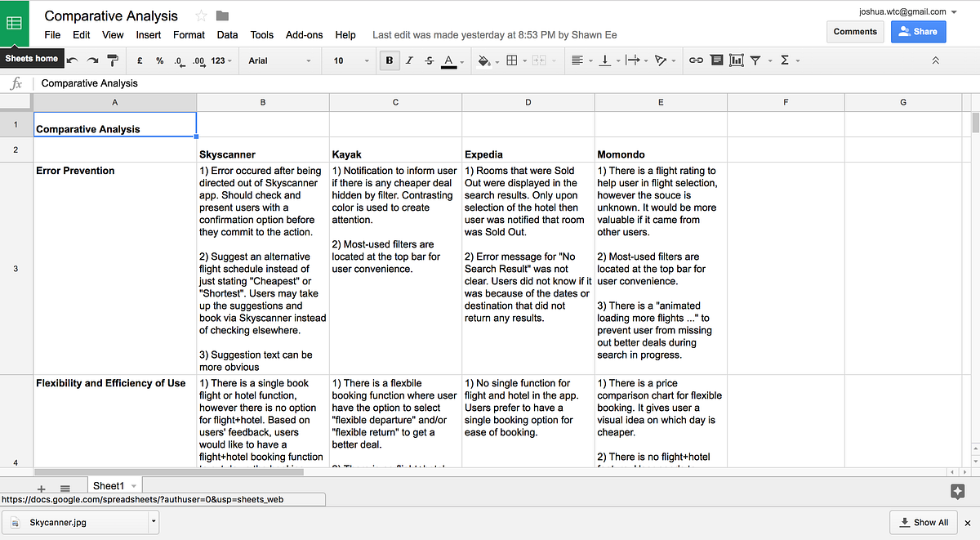The height and width of the screenshot is (540, 980).
Task: Select column B header
Action: 263,102
